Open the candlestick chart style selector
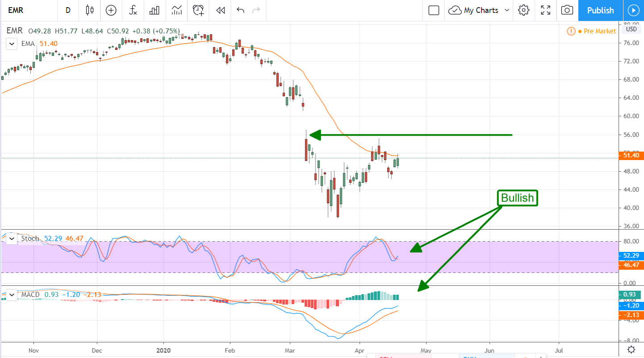 tap(90, 10)
